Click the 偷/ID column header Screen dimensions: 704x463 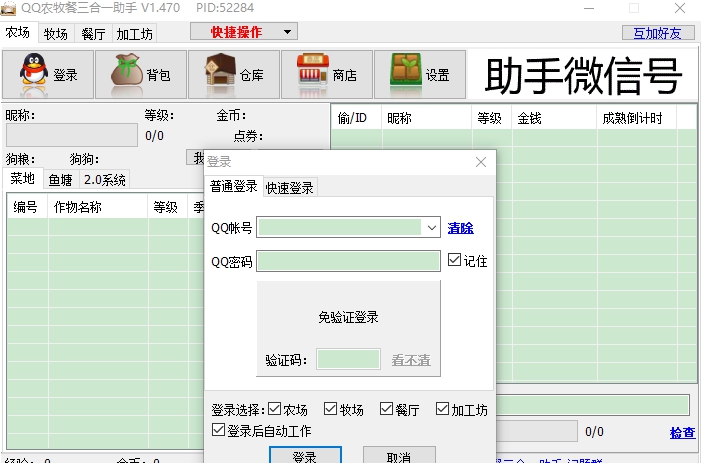pyautogui.click(x=356, y=118)
